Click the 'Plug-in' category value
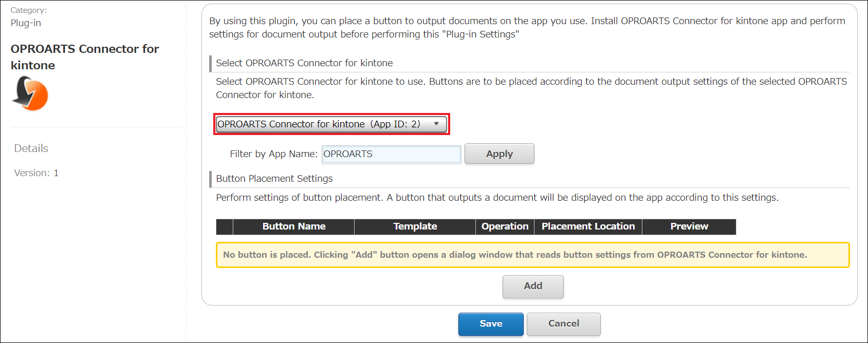 [x=26, y=23]
